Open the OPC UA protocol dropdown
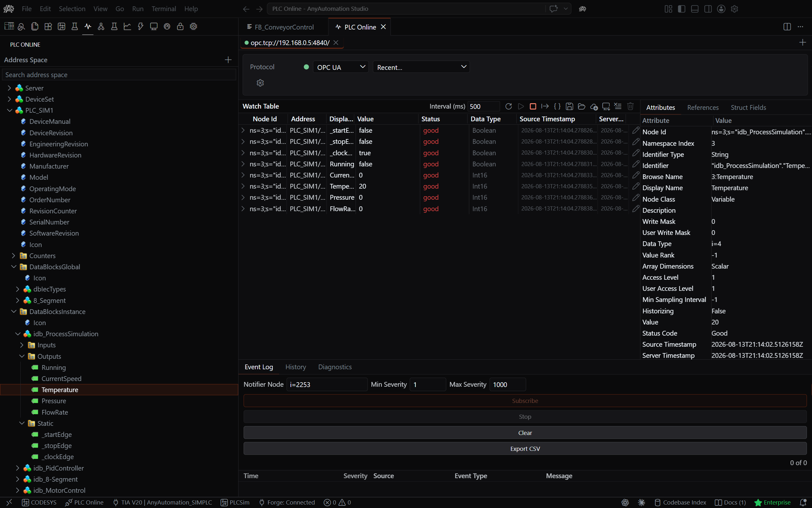This screenshot has height=508, width=812. point(341,67)
